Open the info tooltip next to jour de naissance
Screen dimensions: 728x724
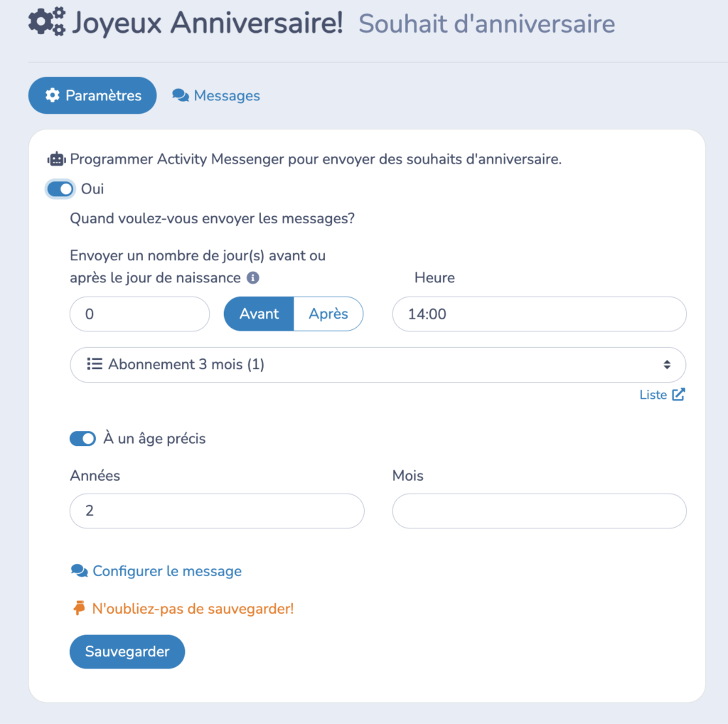252,278
